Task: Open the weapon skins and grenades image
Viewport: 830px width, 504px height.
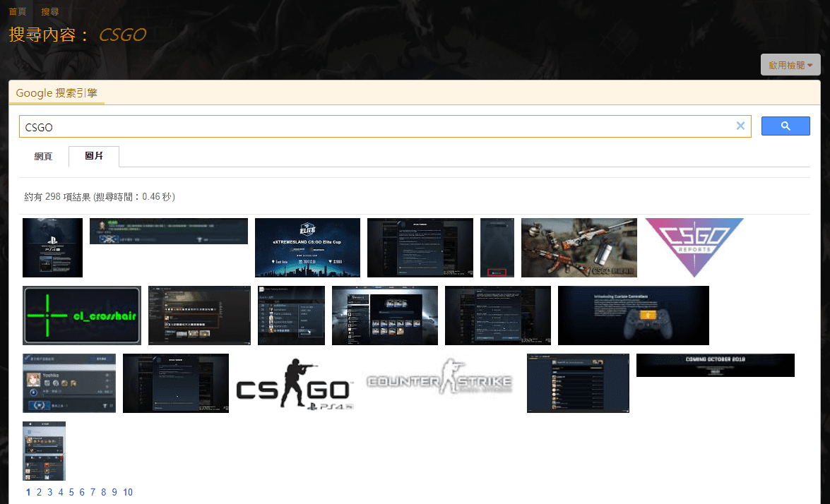Action: pos(579,248)
